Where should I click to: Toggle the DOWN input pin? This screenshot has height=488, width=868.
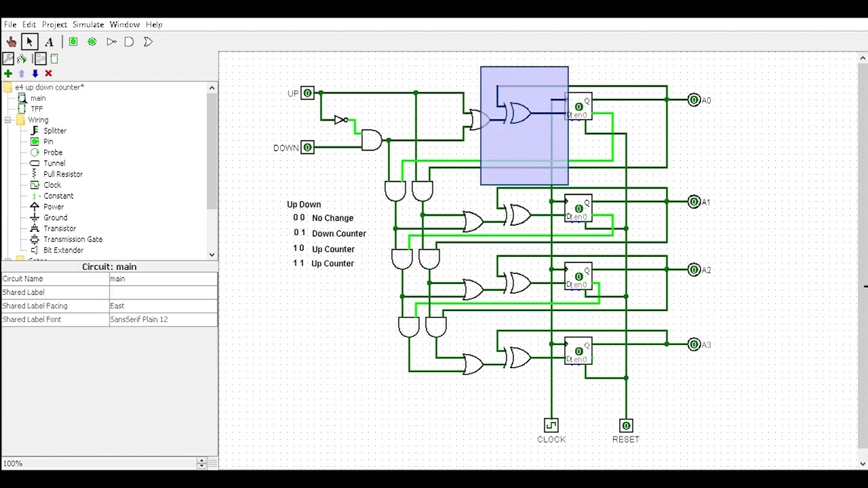[x=307, y=147]
